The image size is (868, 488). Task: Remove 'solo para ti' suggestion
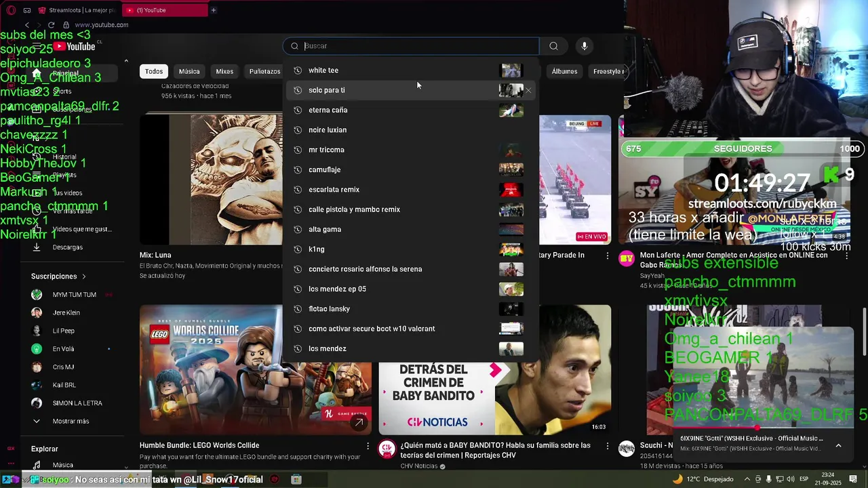528,90
